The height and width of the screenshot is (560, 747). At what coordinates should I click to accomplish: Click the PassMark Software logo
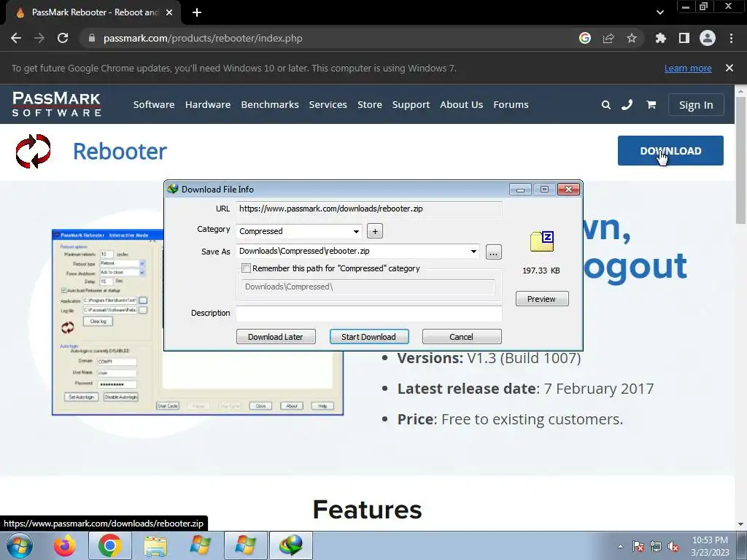pyautogui.click(x=57, y=104)
